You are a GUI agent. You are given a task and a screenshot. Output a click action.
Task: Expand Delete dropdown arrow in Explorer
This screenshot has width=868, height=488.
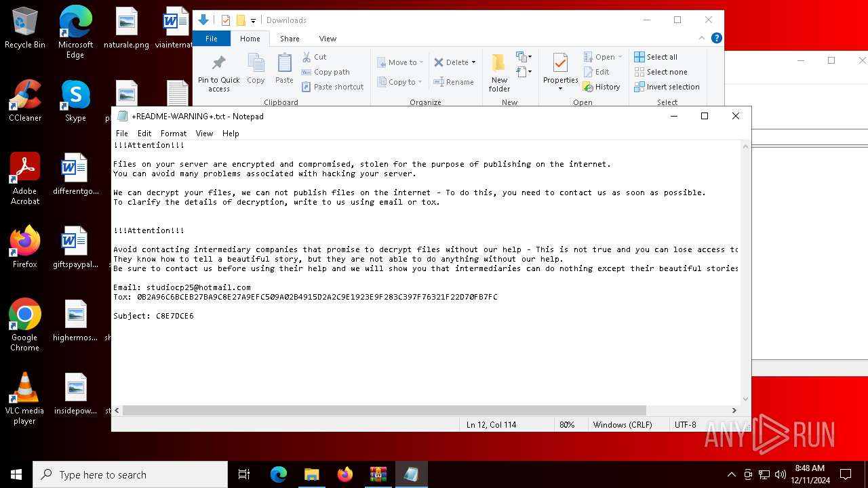click(x=473, y=62)
